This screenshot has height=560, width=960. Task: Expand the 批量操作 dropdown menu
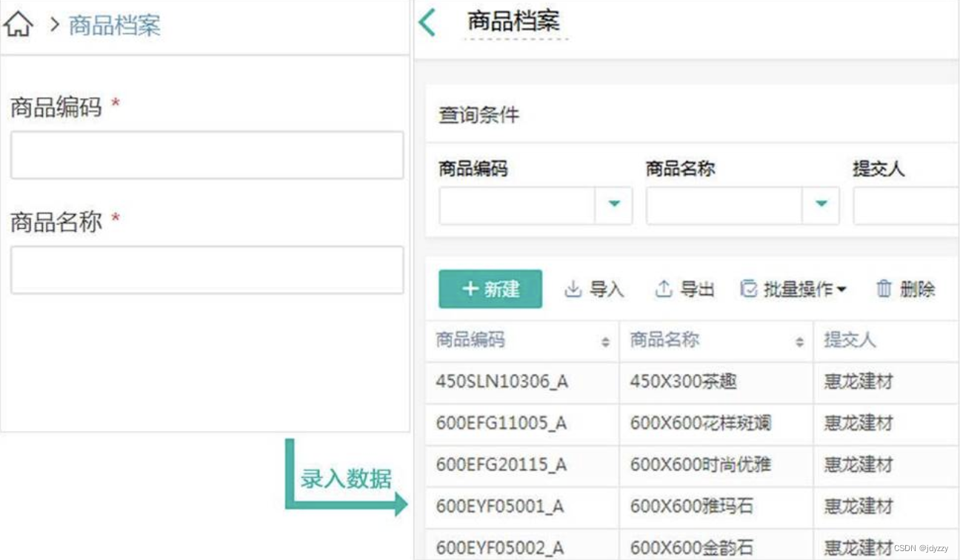(x=793, y=290)
